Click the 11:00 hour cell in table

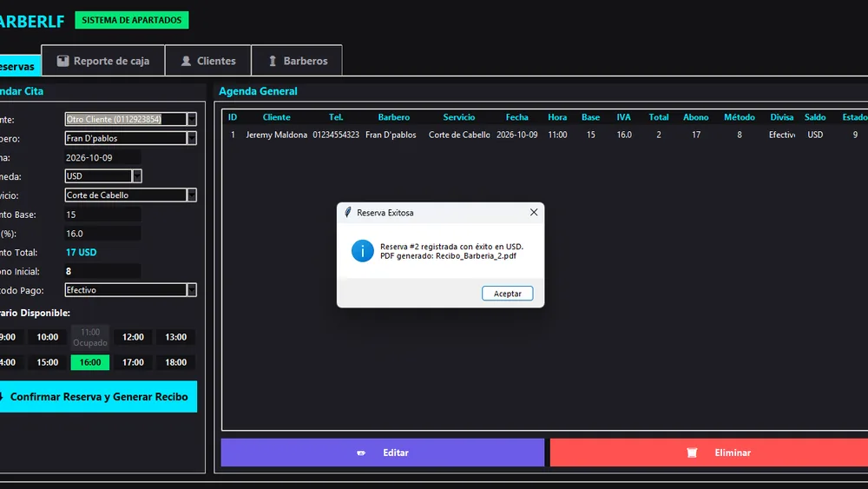point(557,135)
